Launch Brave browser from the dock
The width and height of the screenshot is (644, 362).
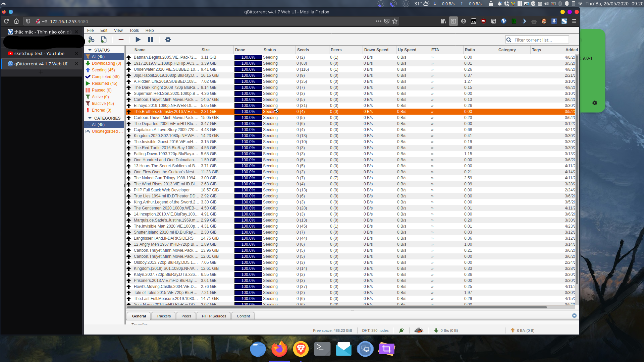click(x=301, y=349)
